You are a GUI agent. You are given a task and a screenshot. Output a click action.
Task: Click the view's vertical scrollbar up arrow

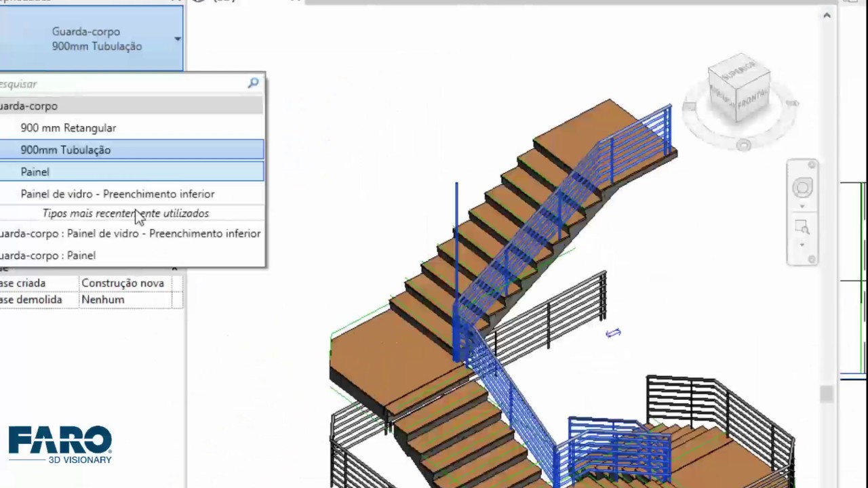click(827, 15)
